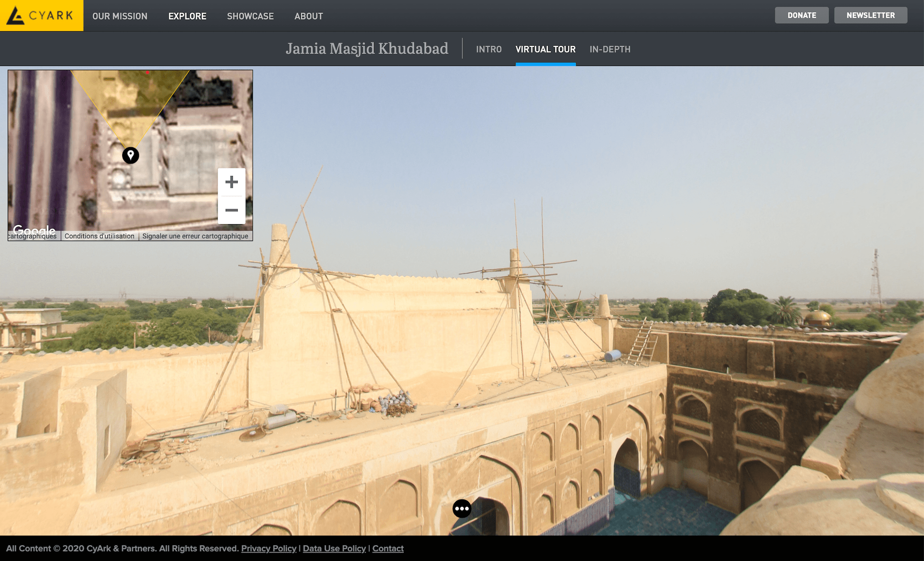Switch to the Intro tab
The height and width of the screenshot is (561, 924).
pyautogui.click(x=488, y=49)
